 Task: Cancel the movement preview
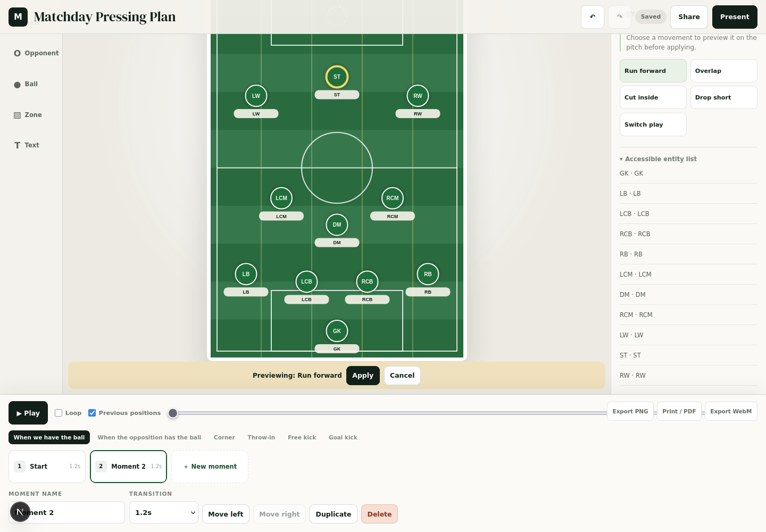(x=402, y=376)
